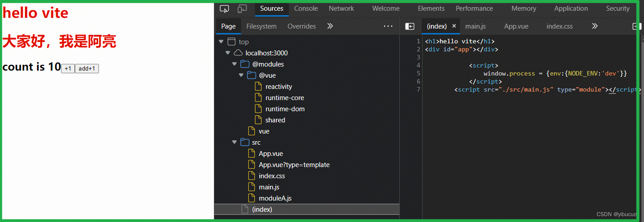This screenshot has width=644, height=222.
Task: Click the "./src/main.js" string in code
Action: [525, 89]
